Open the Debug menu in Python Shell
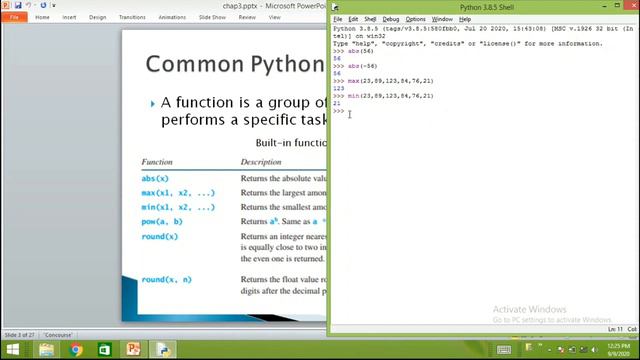Image resolution: width=640 pixels, height=360 pixels. coord(391,19)
